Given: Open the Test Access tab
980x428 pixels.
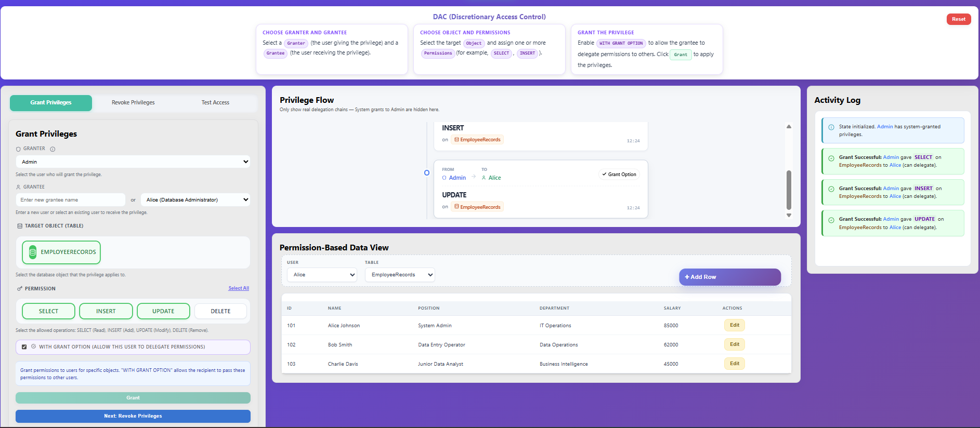Looking at the screenshot, I should click(215, 103).
